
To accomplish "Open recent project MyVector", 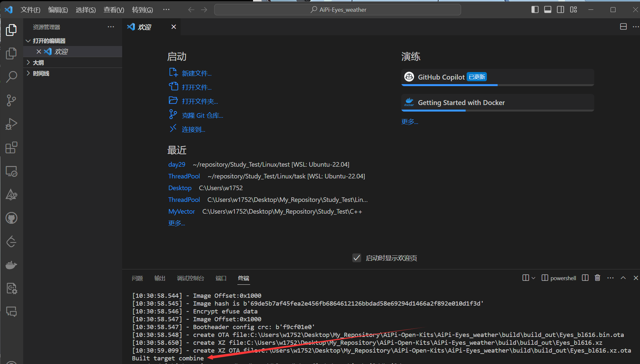I will [182, 211].
